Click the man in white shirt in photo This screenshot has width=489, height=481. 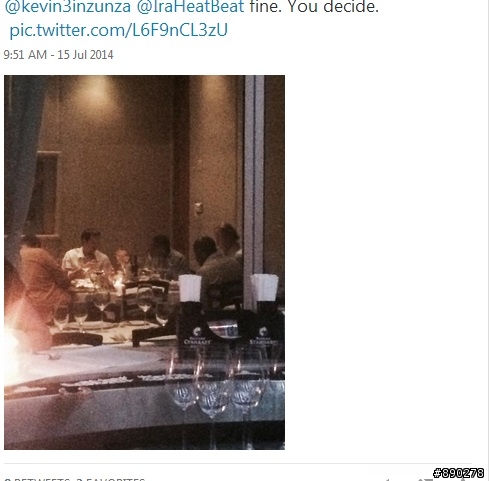tap(87, 254)
